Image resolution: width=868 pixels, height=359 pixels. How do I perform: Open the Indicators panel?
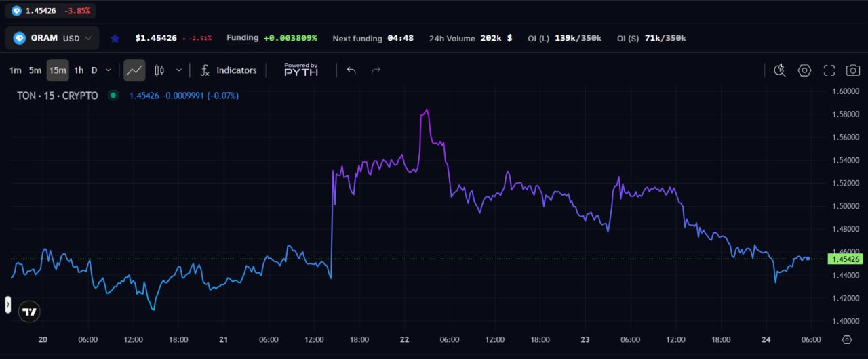tap(229, 70)
